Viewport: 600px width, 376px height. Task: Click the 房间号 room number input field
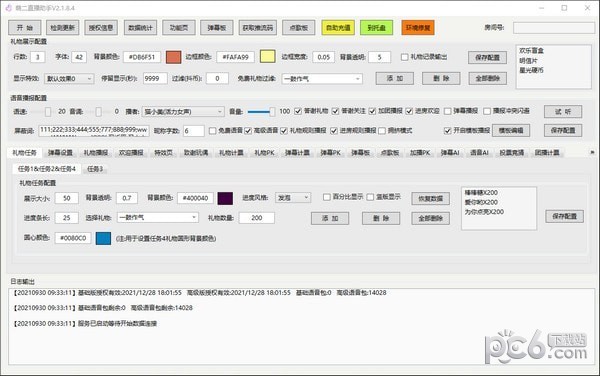tap(554, 28)
